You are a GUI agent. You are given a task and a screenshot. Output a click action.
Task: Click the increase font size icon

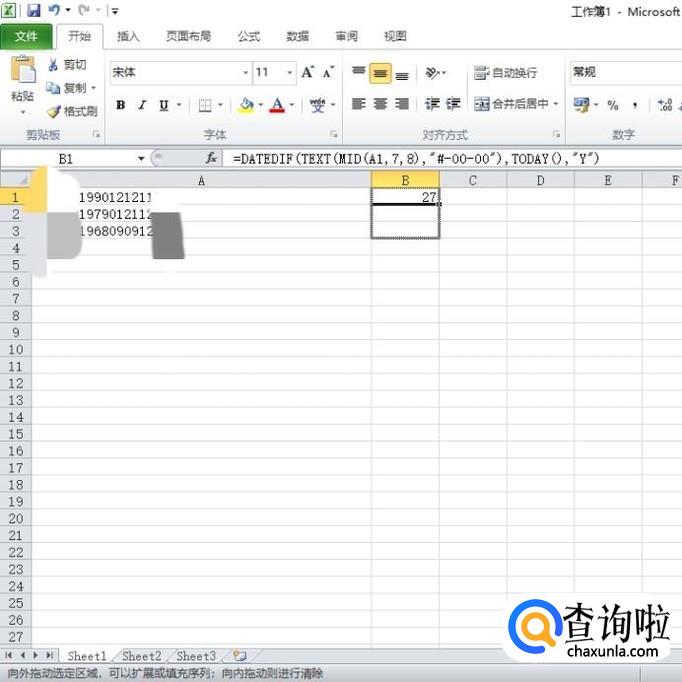pyautogui.click(x=308, y=72)
